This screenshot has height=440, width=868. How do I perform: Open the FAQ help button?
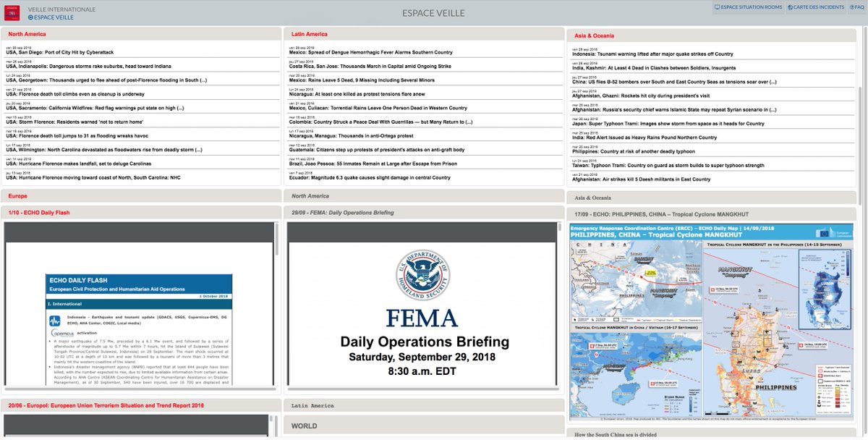click(x=856, y=7)
